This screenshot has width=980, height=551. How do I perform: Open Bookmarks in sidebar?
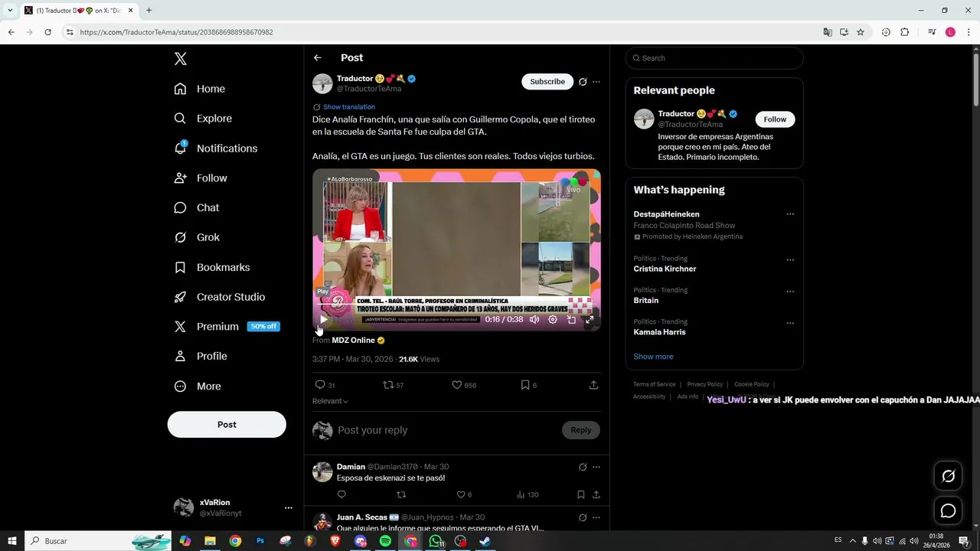(x=212, y=267)
